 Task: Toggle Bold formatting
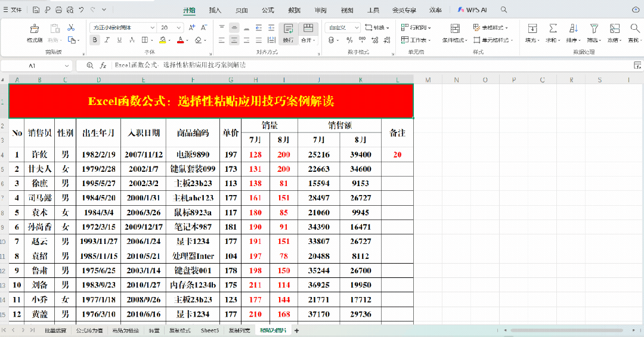[95, 40]
